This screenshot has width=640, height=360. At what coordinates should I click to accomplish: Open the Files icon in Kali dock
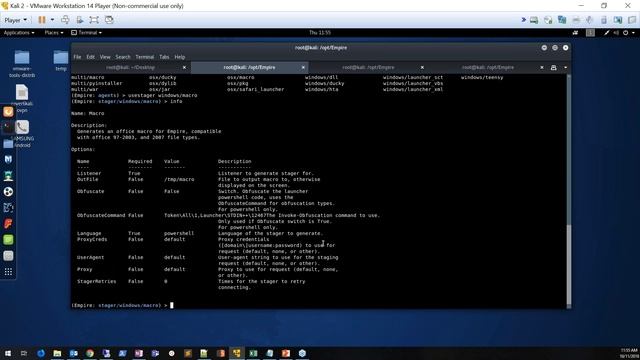point(8,143)
